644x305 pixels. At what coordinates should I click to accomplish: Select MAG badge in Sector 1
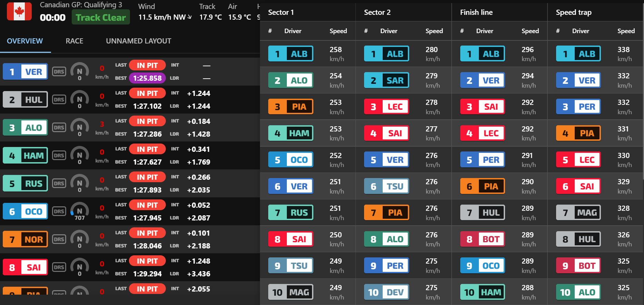pos(291,292)
